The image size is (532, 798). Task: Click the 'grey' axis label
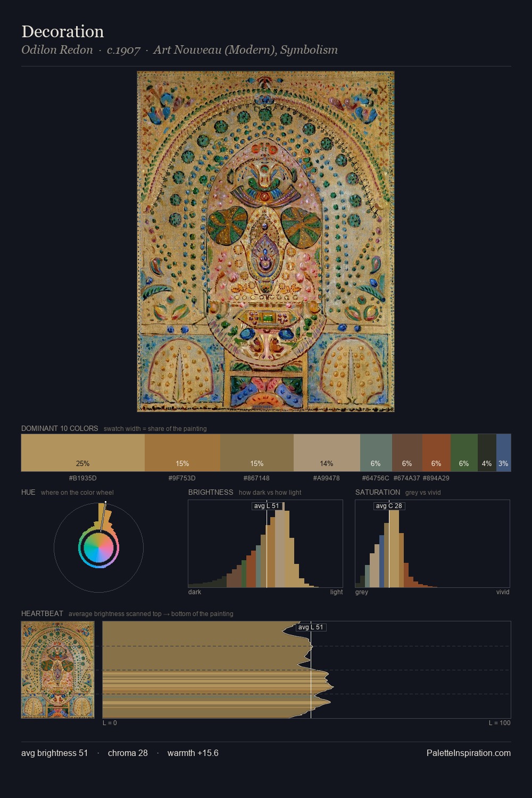tap(362, 592)
